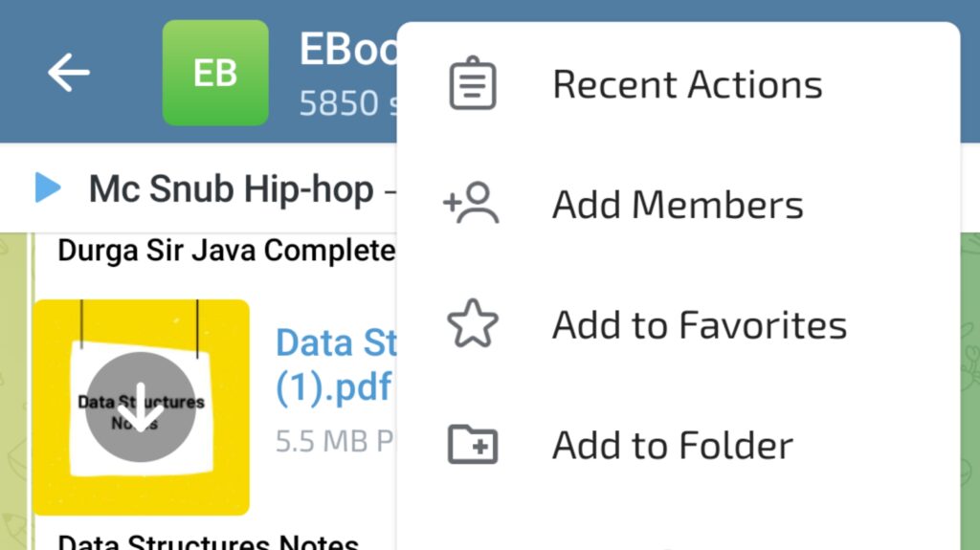Click the Add to Folder icon
The image size is (980, 550).
[x=473, y=445]
